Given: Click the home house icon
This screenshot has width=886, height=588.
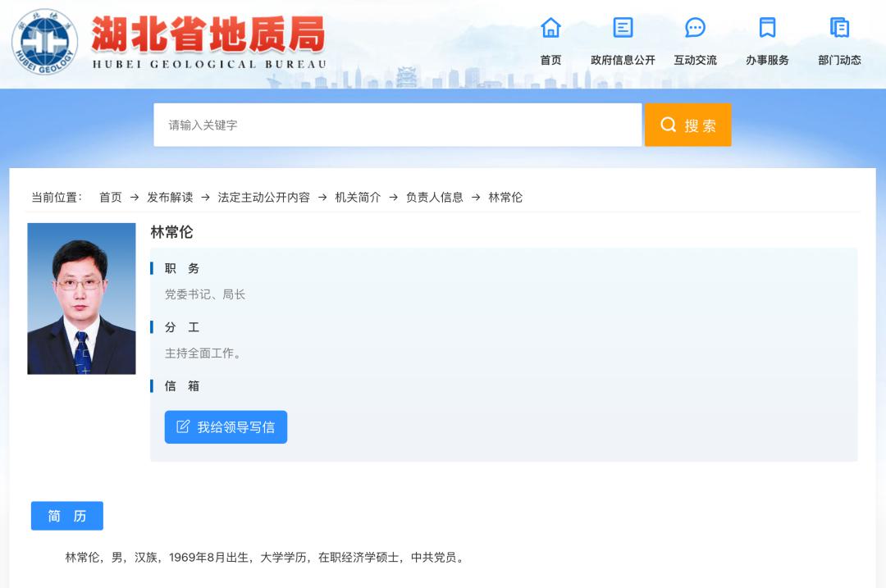Looking at the screenshot, I should click(550, 27).
